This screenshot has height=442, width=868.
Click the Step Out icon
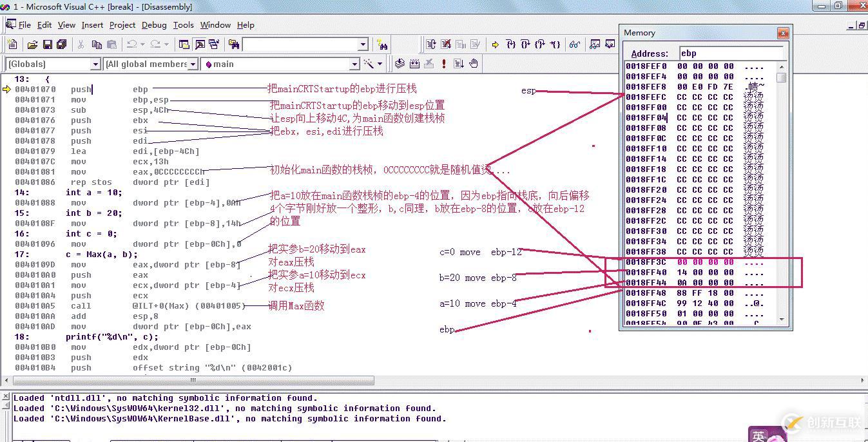(540, 44)
